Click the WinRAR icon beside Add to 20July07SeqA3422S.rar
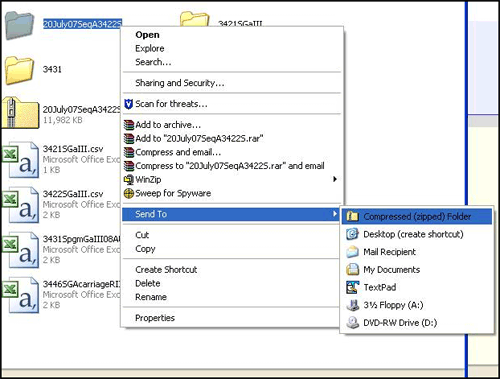The width and height of the screenshot is (500, 379). point(129,138)
